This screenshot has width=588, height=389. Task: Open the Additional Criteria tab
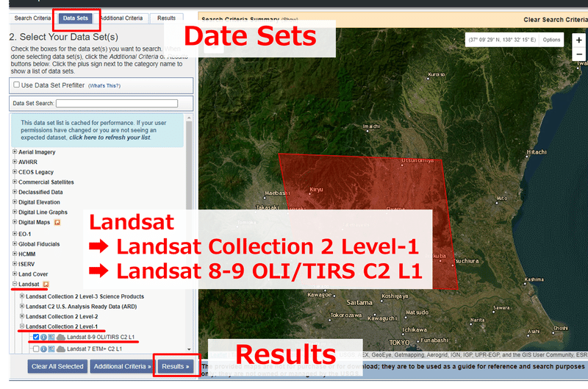pos(121,18)
